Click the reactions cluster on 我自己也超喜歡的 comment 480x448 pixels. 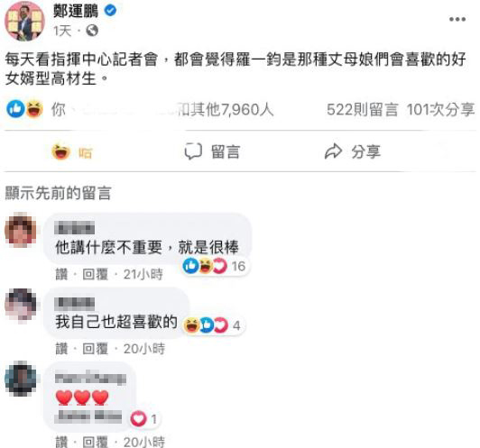(212, 325)
